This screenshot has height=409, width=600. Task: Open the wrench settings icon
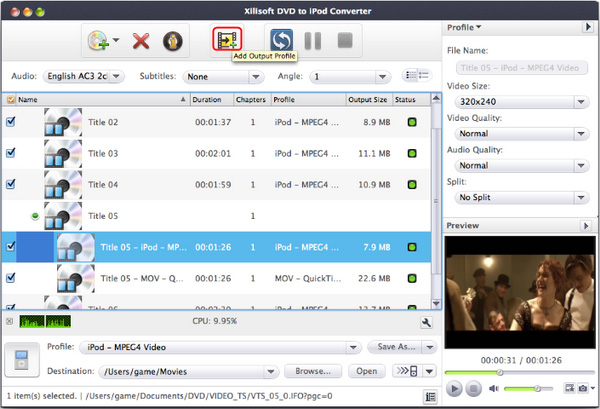pyautogui.click(x=427, y=322)
